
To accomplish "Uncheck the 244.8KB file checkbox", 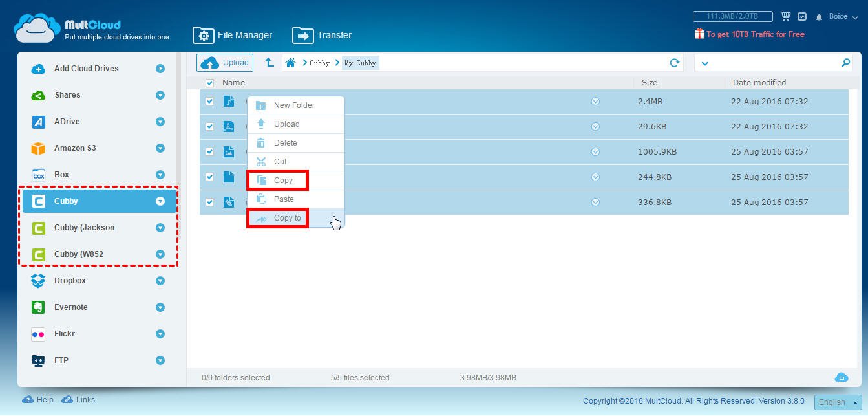I will pos(209,177).
